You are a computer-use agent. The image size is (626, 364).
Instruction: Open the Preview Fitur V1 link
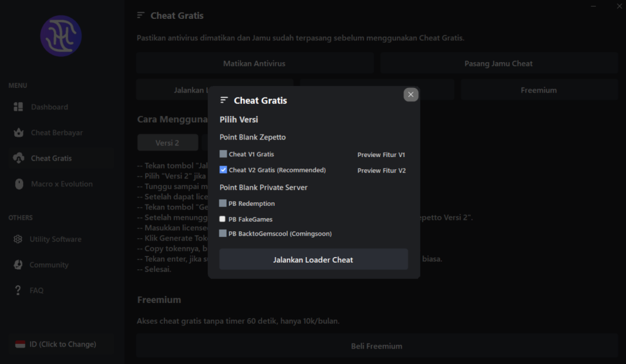pos(381,155)
